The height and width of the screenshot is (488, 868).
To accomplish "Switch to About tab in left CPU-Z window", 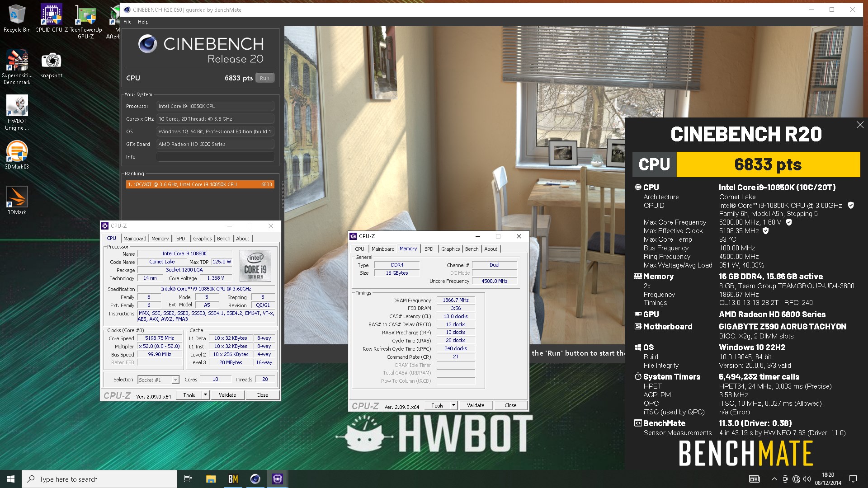I will pyautogui.click(x=242, y=239).
